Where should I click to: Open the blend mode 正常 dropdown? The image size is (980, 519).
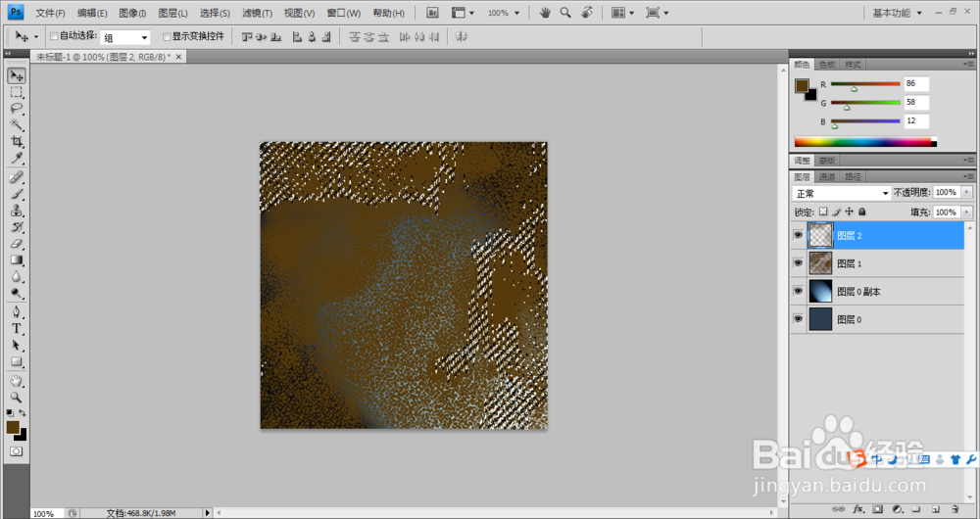point(841,193)
